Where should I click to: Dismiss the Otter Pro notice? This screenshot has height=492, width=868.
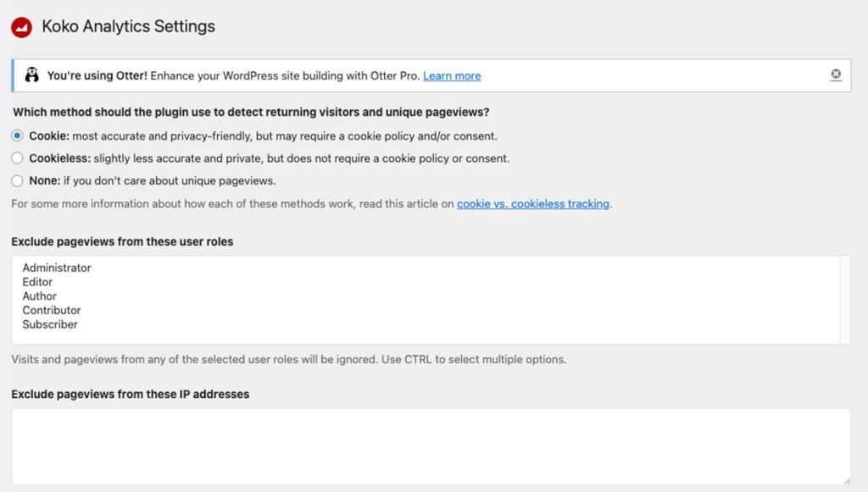coord(836,75)
